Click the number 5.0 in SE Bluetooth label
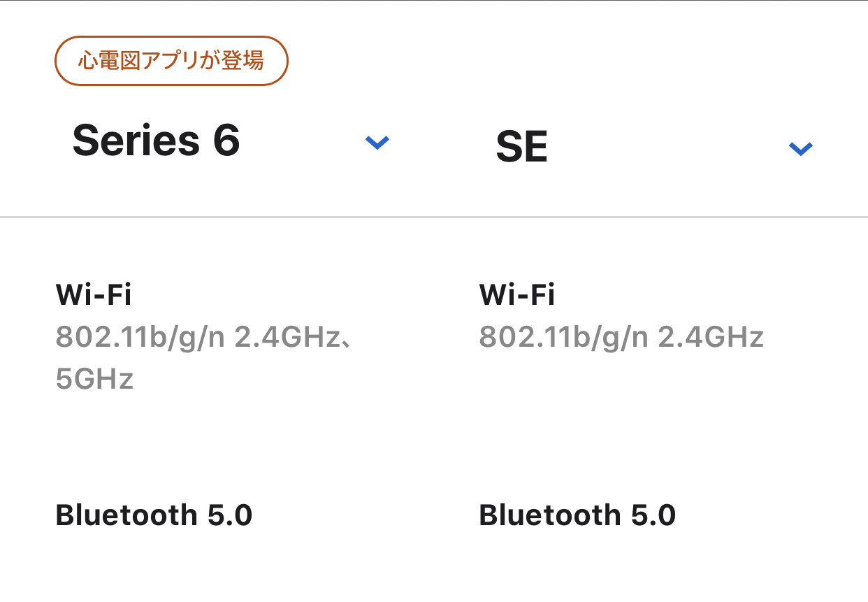 (653, 515)
